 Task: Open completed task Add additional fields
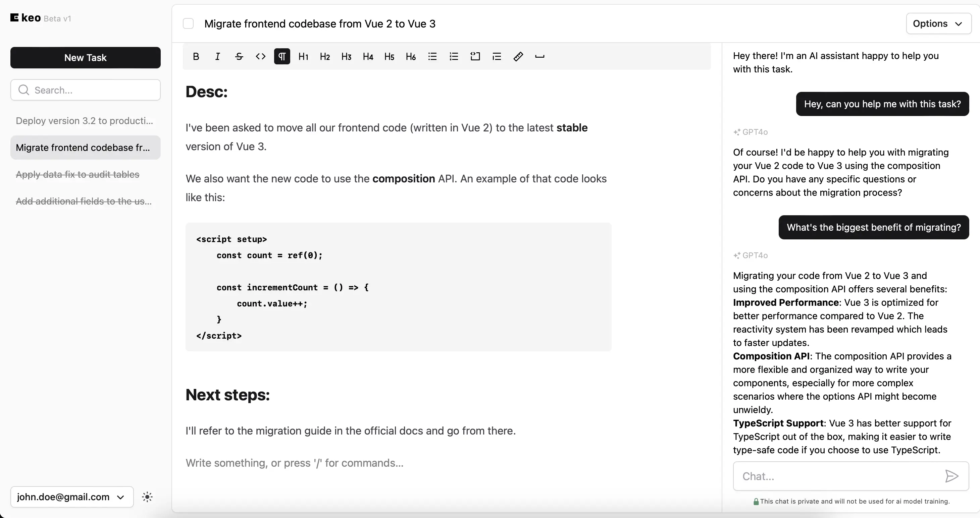point(86,201)
